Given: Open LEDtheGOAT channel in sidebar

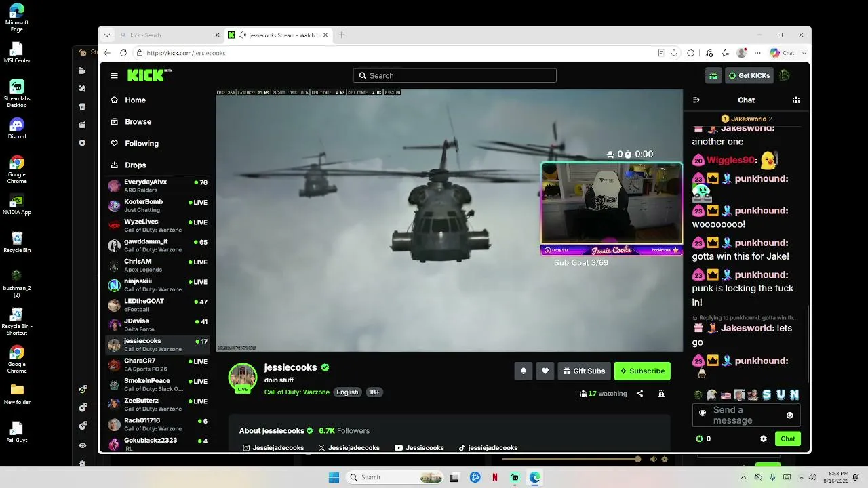Looking at the screenshot, I should pyautogui.click(x=158, y=305).
